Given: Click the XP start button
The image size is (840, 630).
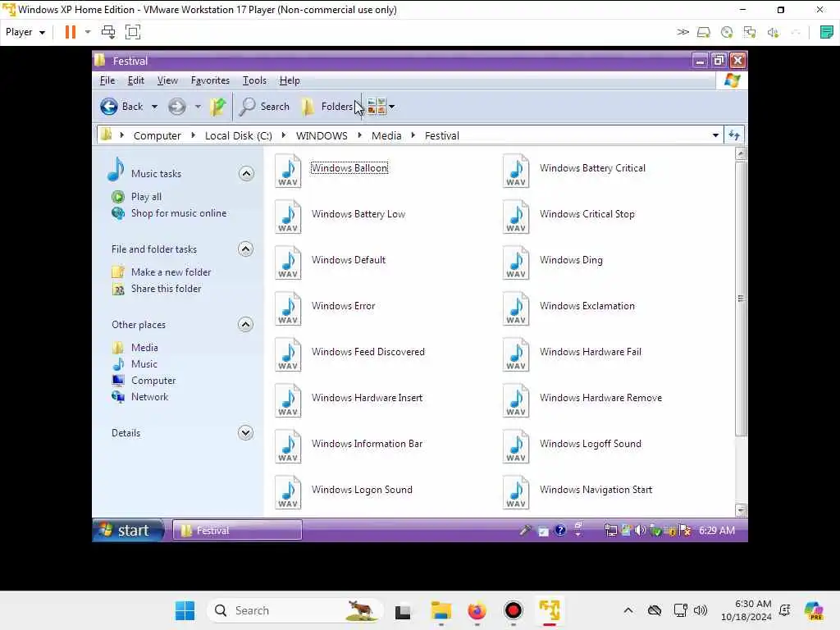Looking at the screenshot, I should [128, 531].
